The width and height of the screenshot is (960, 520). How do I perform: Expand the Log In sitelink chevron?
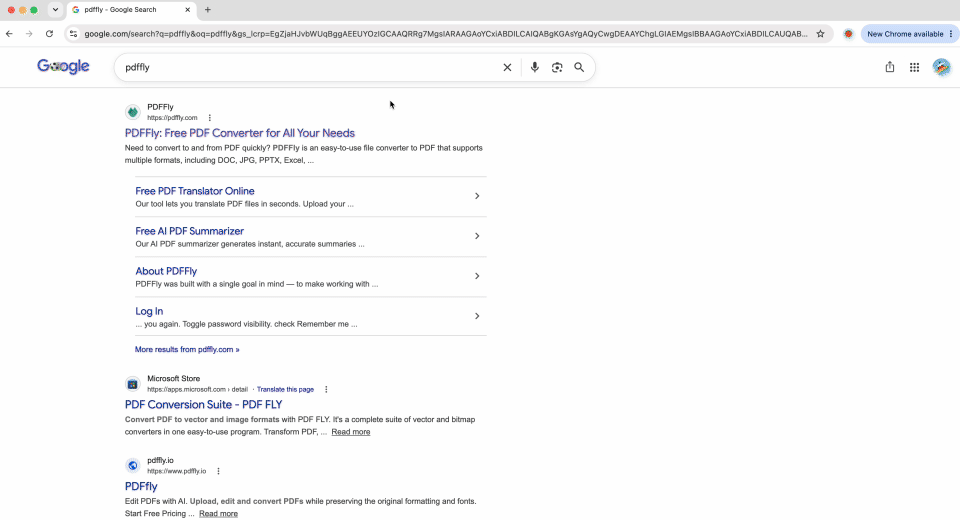point(477,316)
